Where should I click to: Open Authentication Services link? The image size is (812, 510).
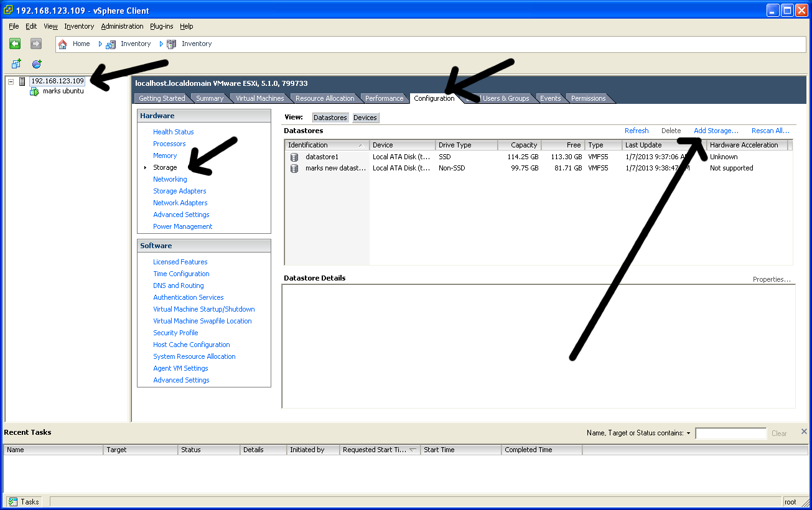point(189,297)
